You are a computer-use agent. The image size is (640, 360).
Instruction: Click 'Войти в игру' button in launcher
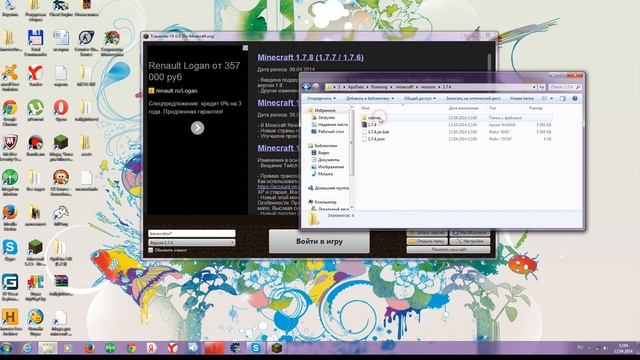[319, 241]
